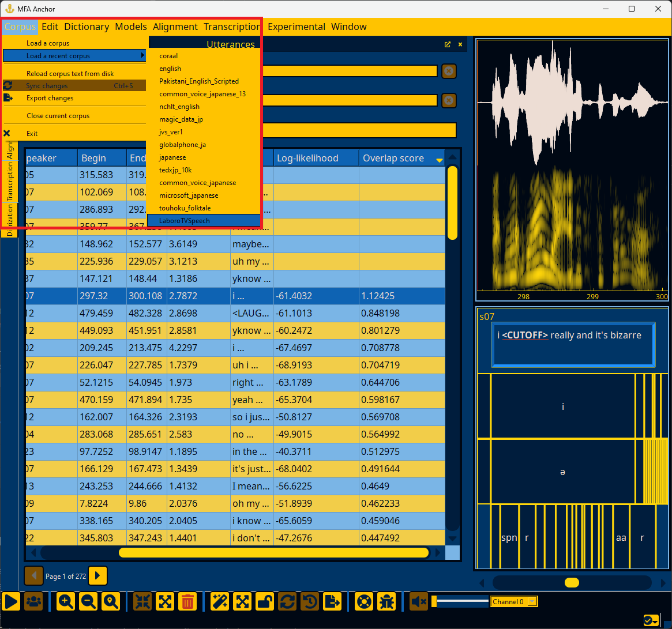The image size is (672, 629).
Task: Zoom in with the magnifier plus icon
Action: tap(66, 601)
